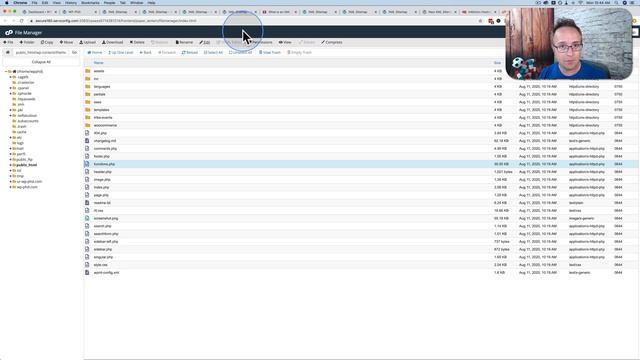This screenshot has height=360, width=640.
Task: Expand the public_html folder in tree
Action: (11, 165)
